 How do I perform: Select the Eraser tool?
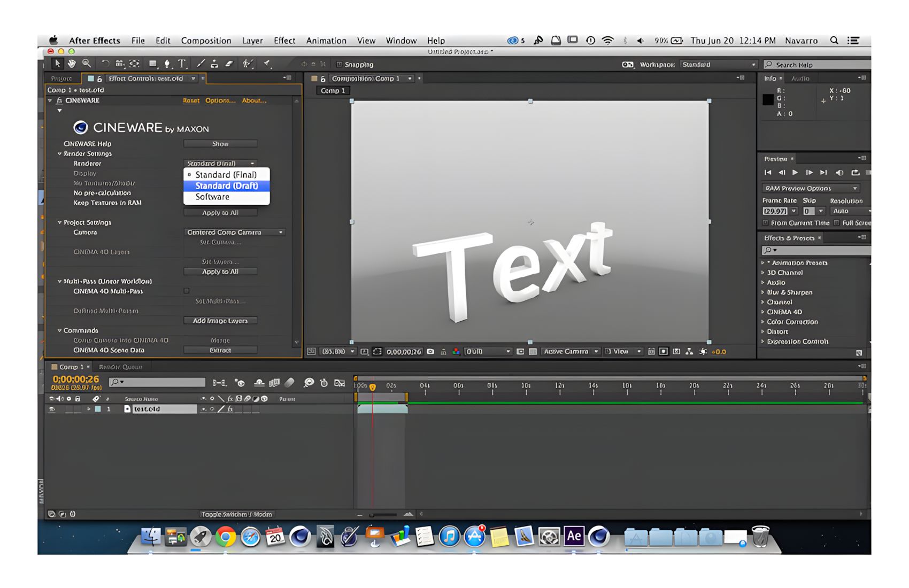click(229, 64)
